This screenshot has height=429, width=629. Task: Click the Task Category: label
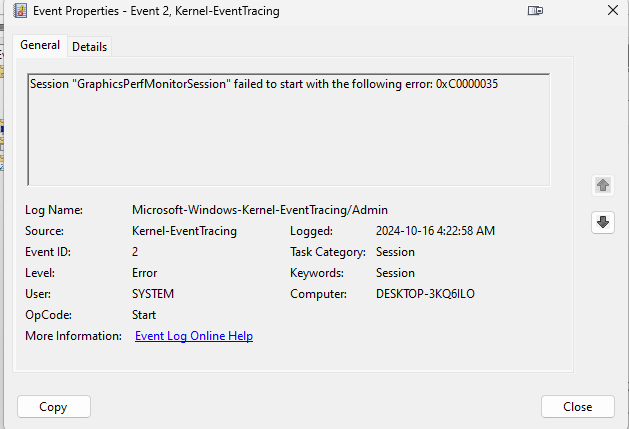point(328,252)
